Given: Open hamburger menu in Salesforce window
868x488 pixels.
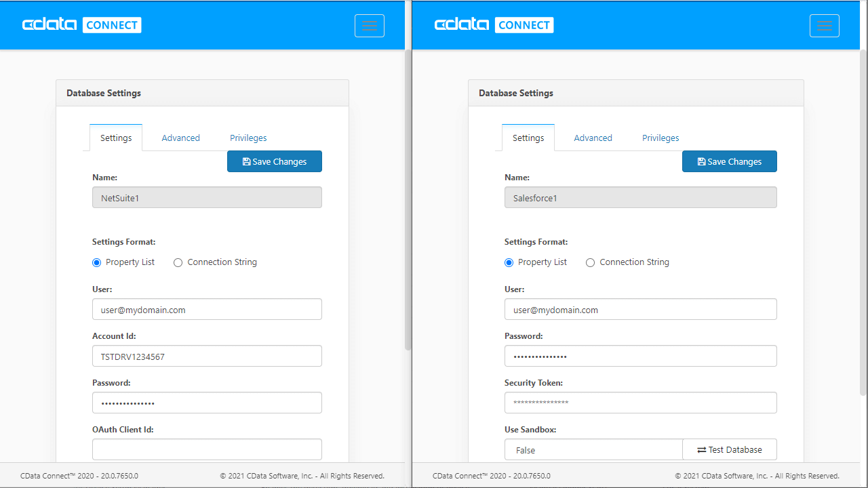Looking at the screenshot, I should [825, 26].
